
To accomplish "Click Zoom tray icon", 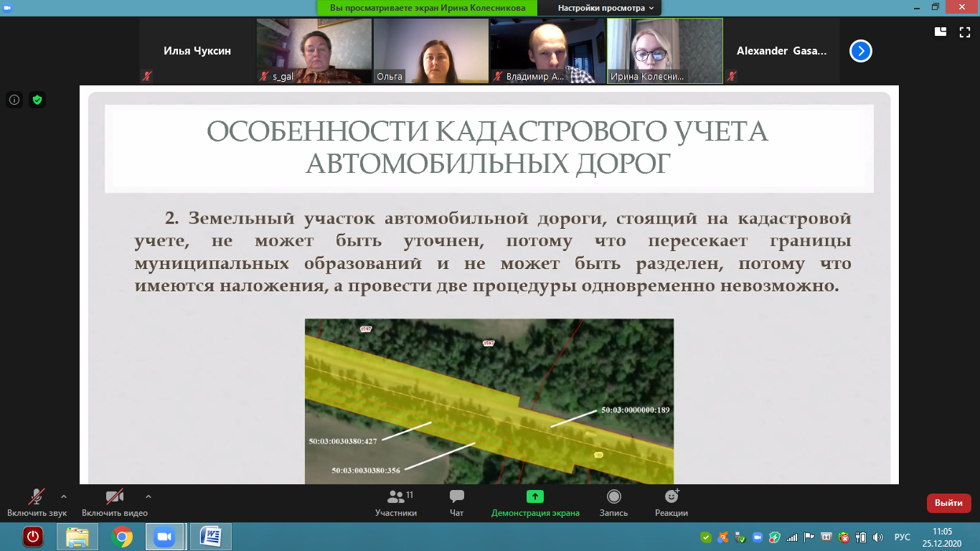I will [757, 537].
